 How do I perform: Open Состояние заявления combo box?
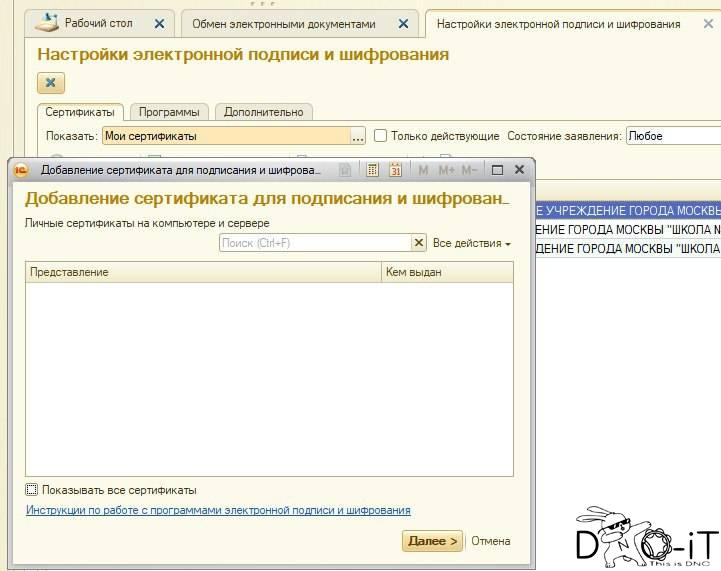673,136
